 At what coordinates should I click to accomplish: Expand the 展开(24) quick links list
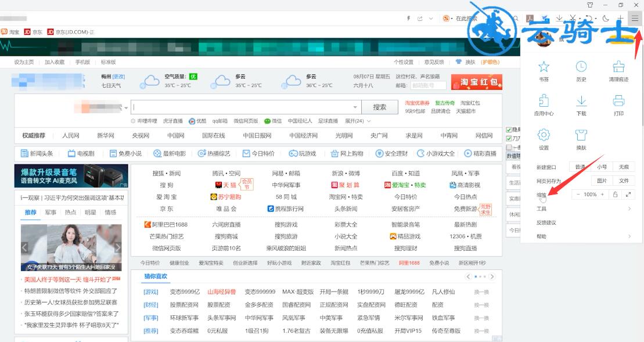358,121
